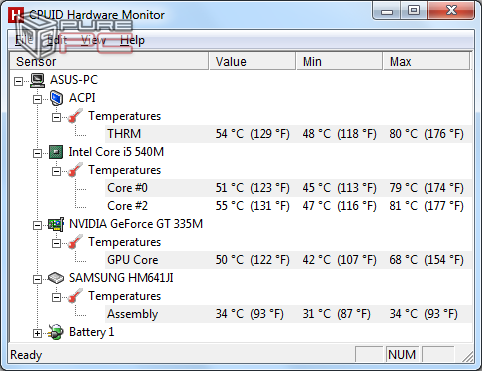This screenshot has width=482, height=371.
Task: Select the ASUS-PC tree label
Action: coord(74,80)
